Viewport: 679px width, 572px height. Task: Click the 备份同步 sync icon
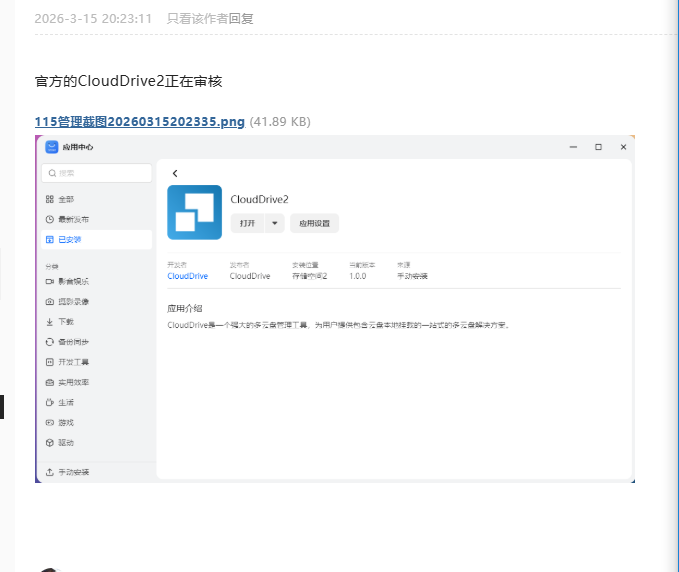[50, 342]
